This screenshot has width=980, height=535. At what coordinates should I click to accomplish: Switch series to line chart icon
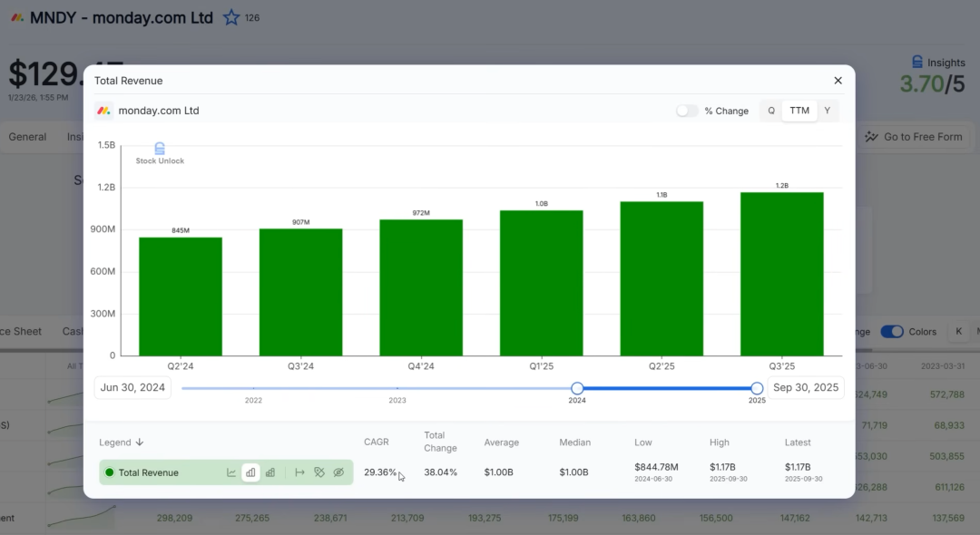click(x=231, y=472)
